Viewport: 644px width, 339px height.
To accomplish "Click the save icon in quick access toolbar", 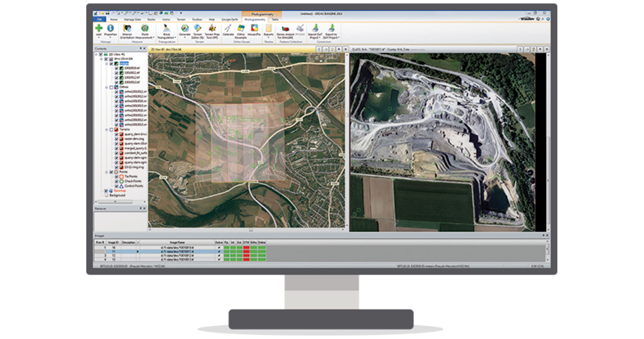I will [x=108, y=13].
